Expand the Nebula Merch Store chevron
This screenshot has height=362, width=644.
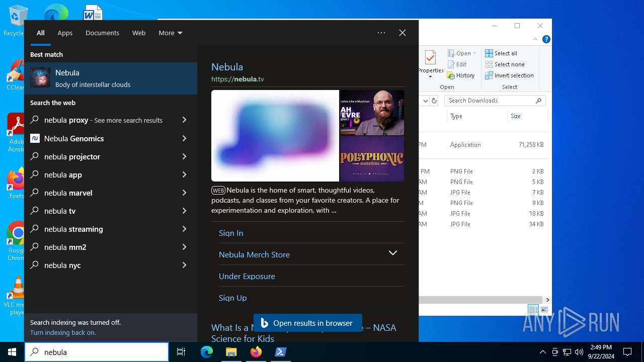[393, 253]
